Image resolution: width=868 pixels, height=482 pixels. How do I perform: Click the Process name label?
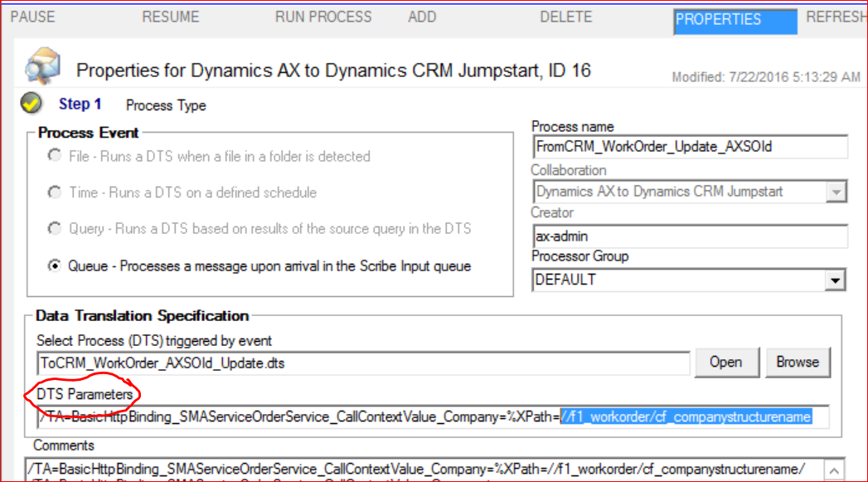[572, 127]
